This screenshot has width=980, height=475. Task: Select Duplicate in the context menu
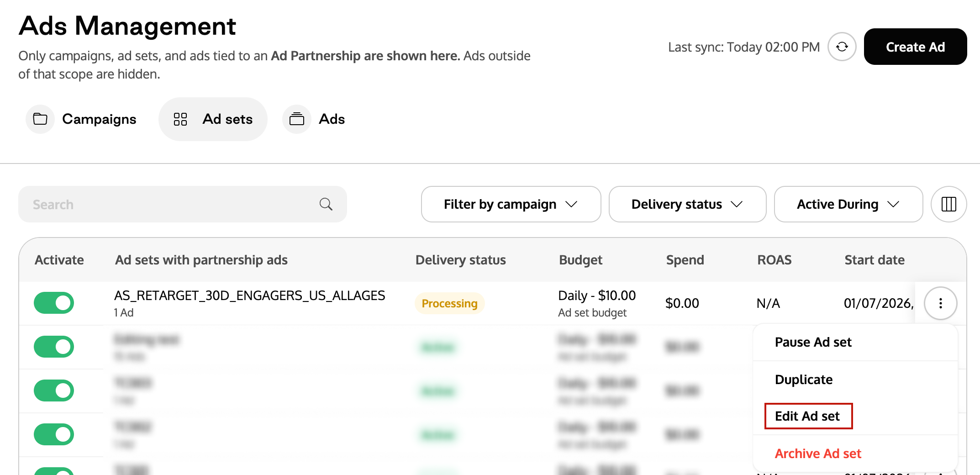tap(804, 380)
